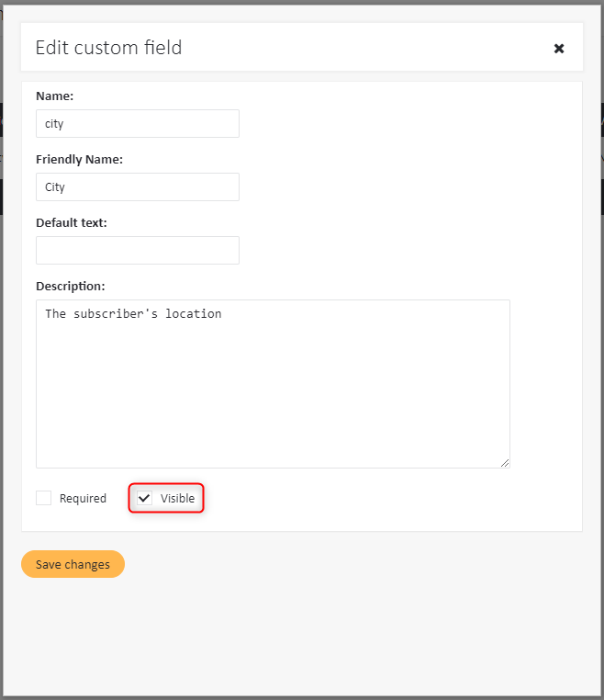Viewport: 604px width, 700px height.
Task: Click inside the Description text area
Action: (273, 384)
